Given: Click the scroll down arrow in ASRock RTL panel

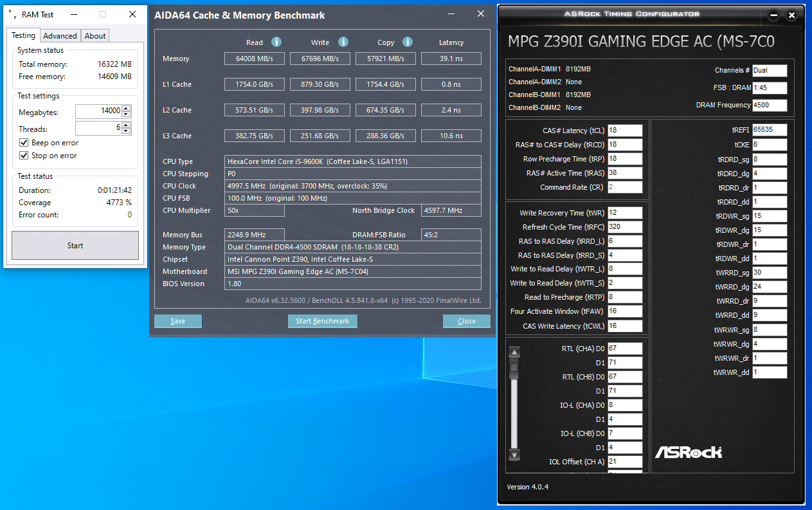Looking at the screenshot, I should point(514,455).
